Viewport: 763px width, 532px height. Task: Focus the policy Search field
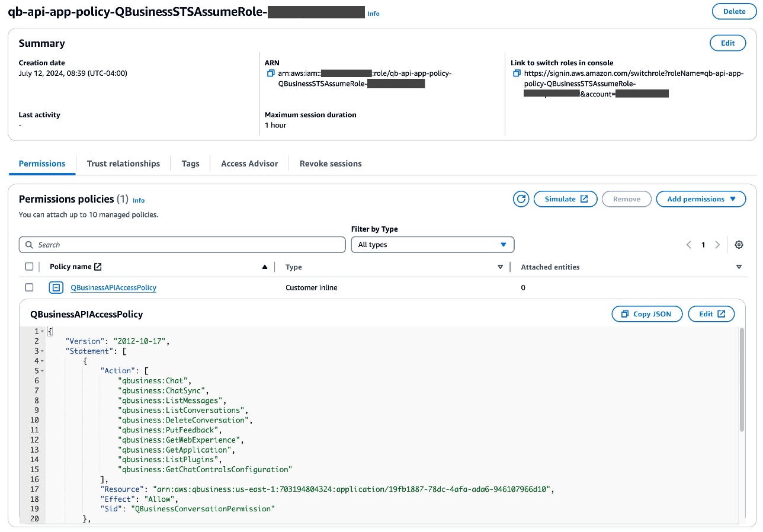click(182, 245)
